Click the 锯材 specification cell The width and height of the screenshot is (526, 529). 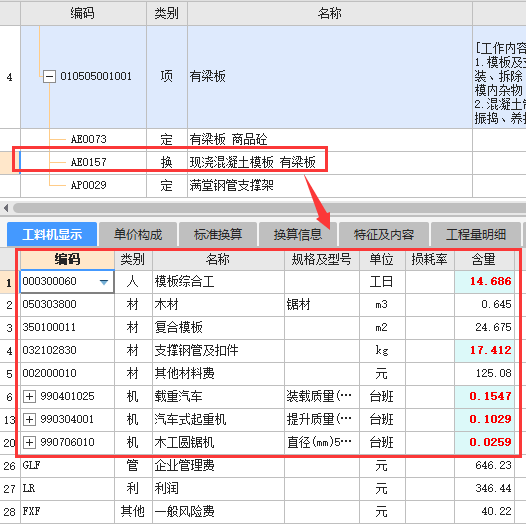point(322,305)
